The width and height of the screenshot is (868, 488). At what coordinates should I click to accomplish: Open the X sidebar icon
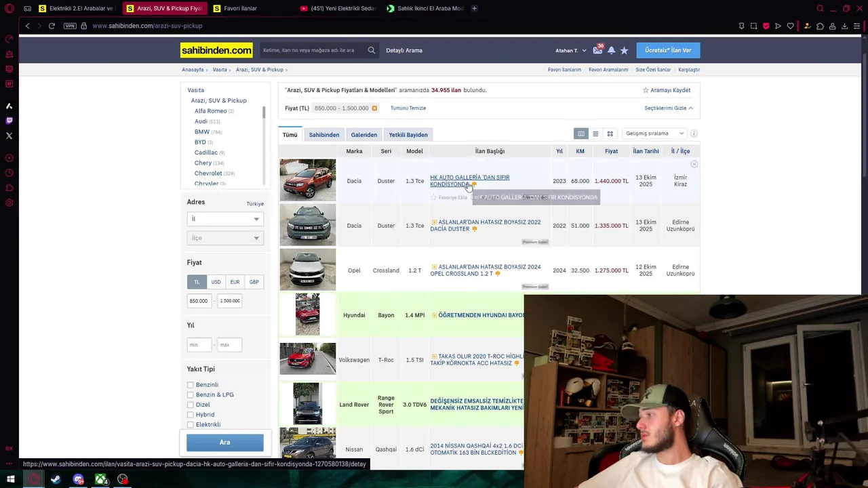click(9, 136)
